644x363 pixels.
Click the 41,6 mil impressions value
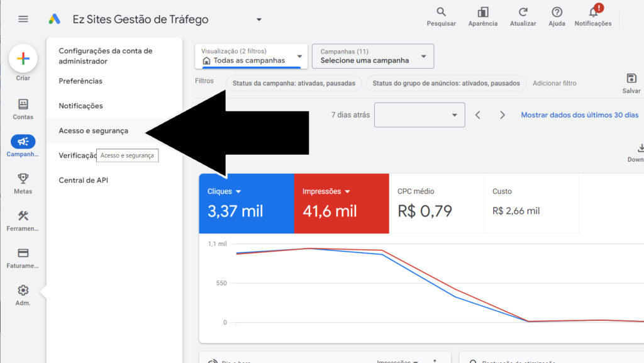[x=330, y=211]
